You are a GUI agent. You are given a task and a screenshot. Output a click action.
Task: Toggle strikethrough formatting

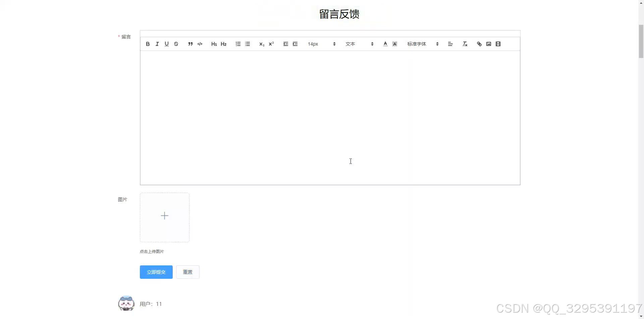tap(176, 44)
